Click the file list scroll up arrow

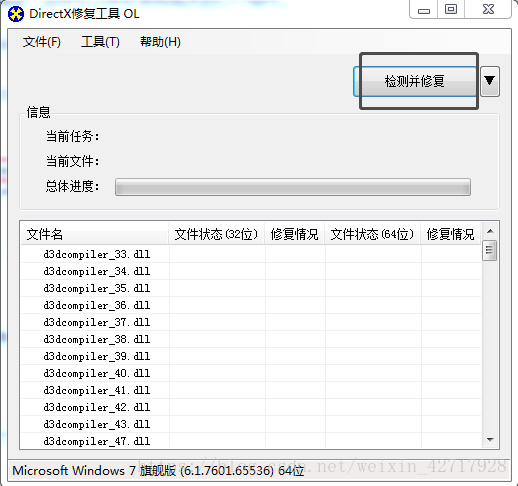[490, 231]
